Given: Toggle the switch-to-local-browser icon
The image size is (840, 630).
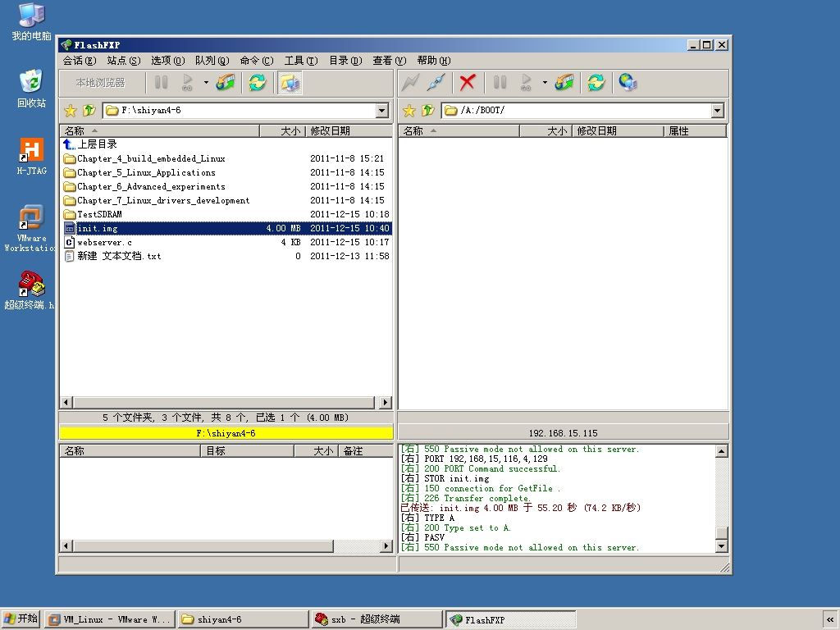Looking at the screenshot, I should [290, 83].
